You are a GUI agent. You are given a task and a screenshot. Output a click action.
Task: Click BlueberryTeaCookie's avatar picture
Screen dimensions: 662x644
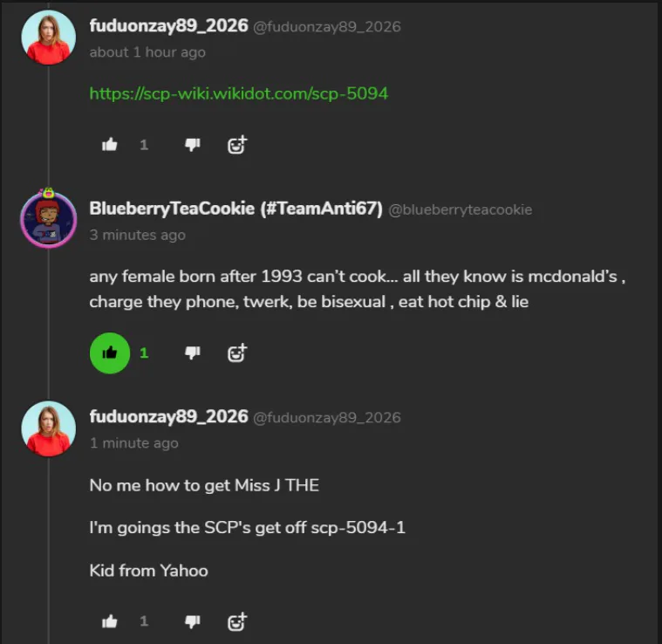tap(48, 219)
